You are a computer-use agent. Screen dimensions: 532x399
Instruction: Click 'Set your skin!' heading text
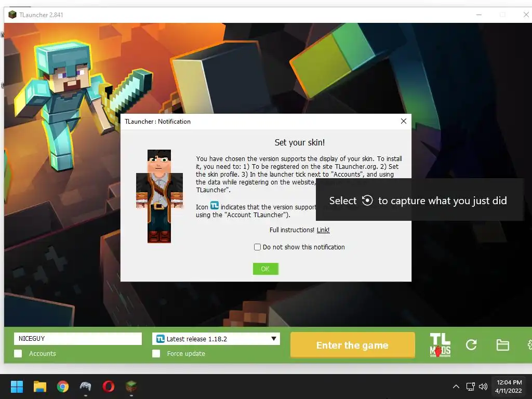coord(300,142)
